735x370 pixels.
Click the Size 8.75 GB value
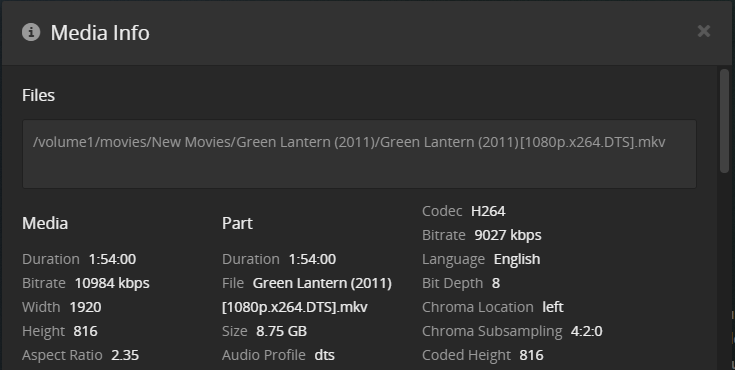click(281, 331)
